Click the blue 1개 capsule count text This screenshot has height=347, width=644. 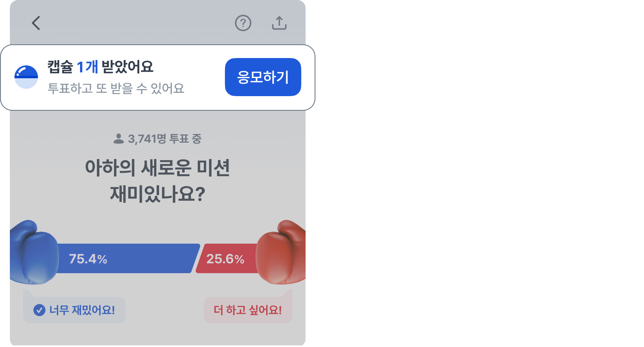pyautogui.click(x=87, y=67)
